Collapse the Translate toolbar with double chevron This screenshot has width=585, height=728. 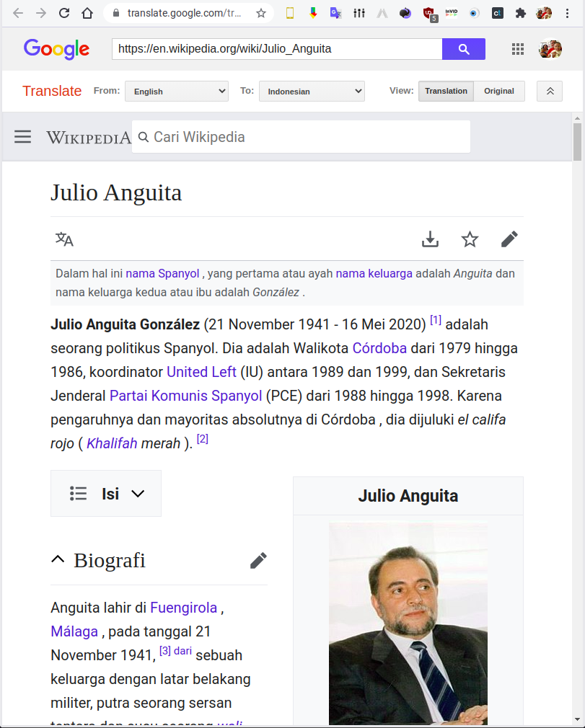click(x=550, y=91)
